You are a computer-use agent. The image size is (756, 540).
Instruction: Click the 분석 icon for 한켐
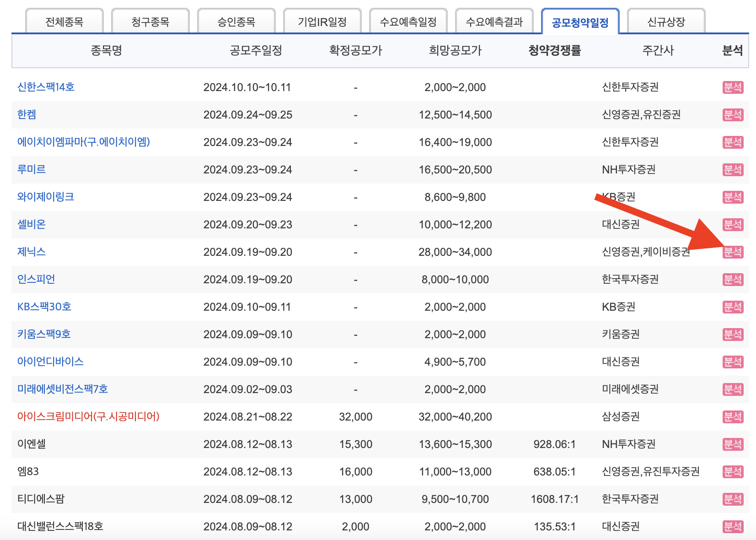(733, 115)
